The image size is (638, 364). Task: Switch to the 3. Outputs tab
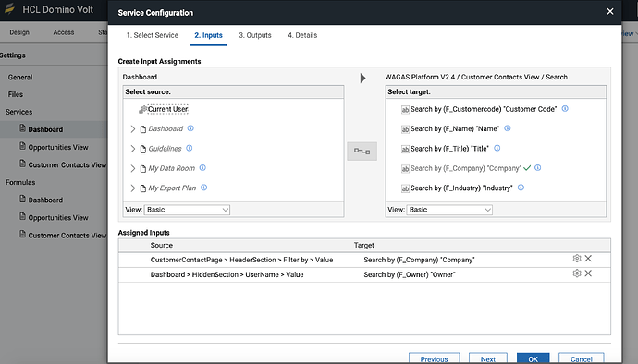pyautogui.click(x=255, y=35)
